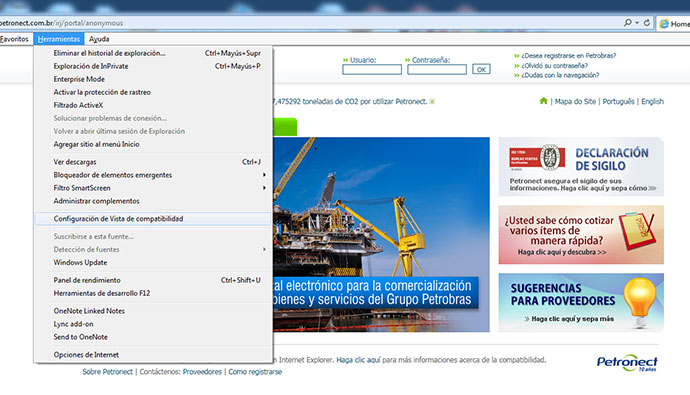Screen dimensions: 690x395
Task: Expand the Detección de fuentes submenu arrow
Action: pos(264,249)
